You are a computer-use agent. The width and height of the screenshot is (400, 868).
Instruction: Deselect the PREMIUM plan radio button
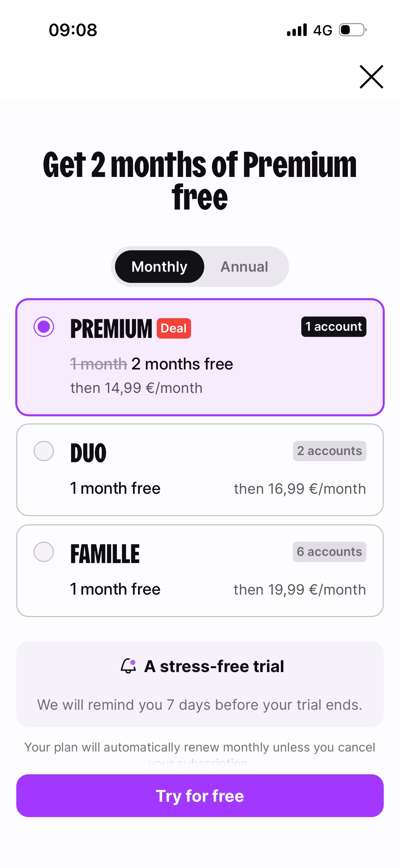[44, 327]
